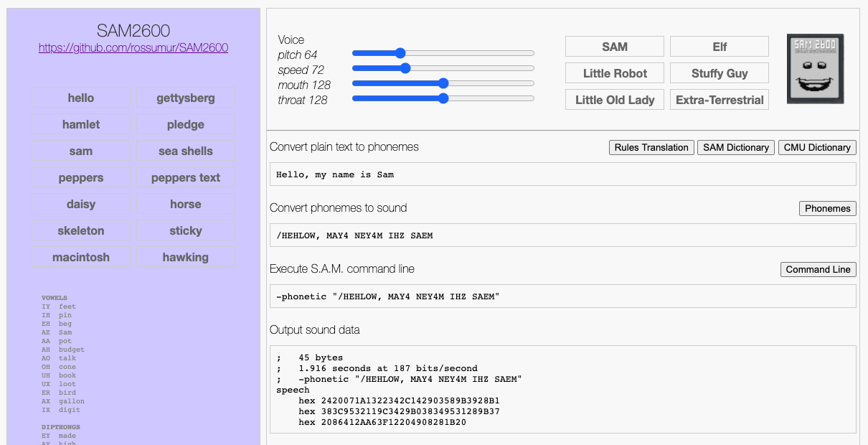Choose the Elf voice preset
Screen dimensions: 868x445
click(x=720, y=47)
